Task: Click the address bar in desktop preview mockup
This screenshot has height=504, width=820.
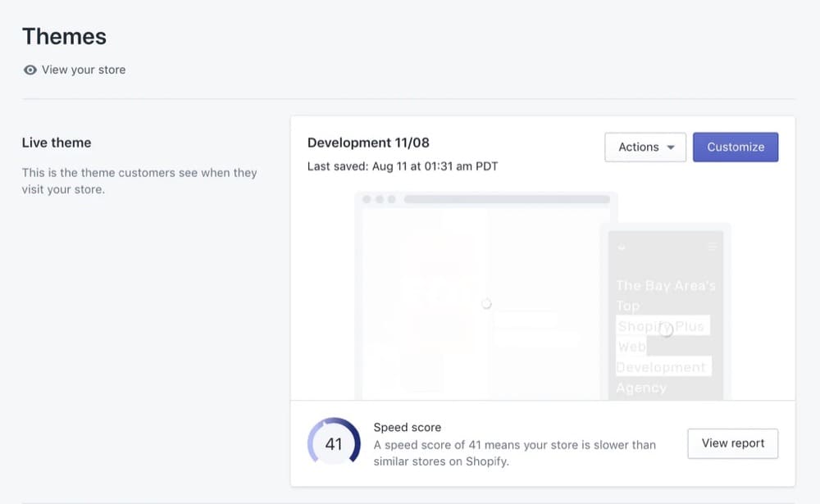Action: tap(507, 199)
